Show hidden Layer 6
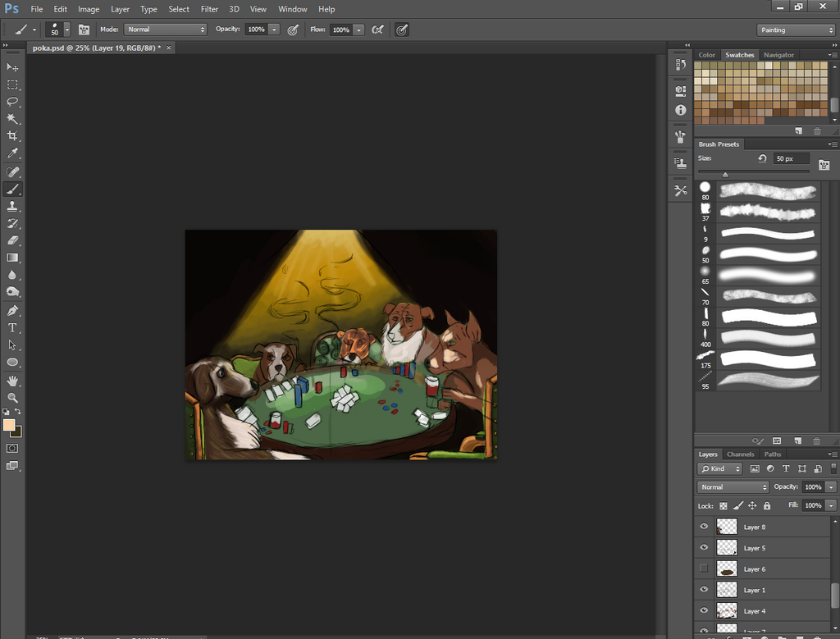840x639 pixels. [704, 568]
